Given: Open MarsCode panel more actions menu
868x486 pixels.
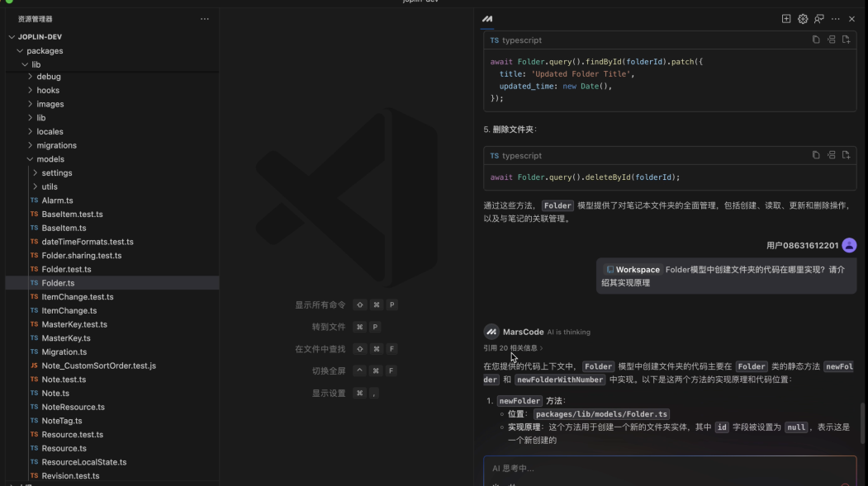Looking at the screenshot, I should [x=836, y=19].
